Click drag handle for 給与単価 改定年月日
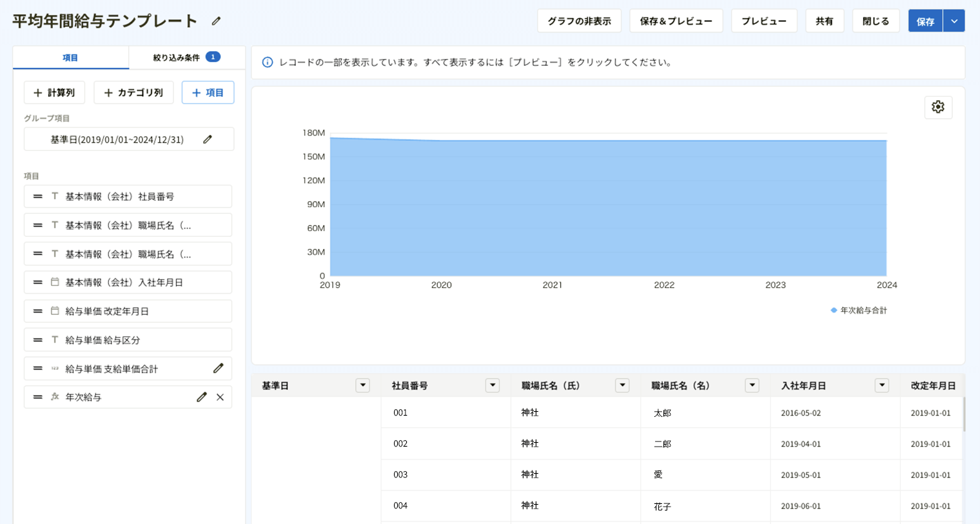The image size is (980, 524). point(38,311)
